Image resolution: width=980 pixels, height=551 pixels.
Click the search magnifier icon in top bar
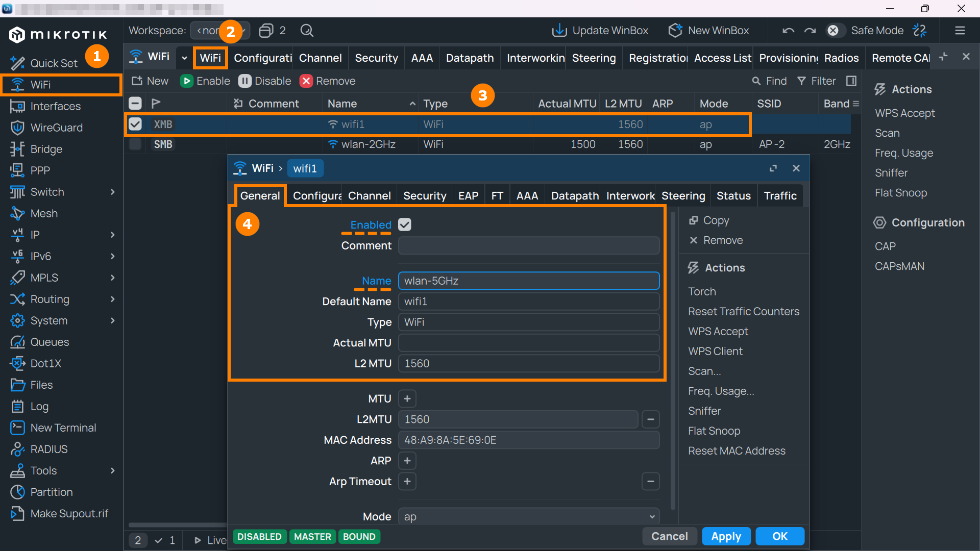(x=307, y=31)
